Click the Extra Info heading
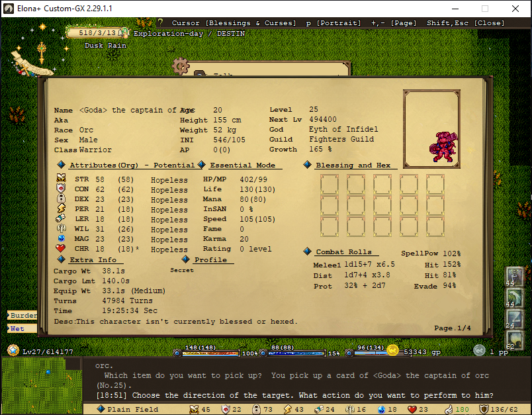The height and width of the screenshot is (415, 532). coord(93,259)
